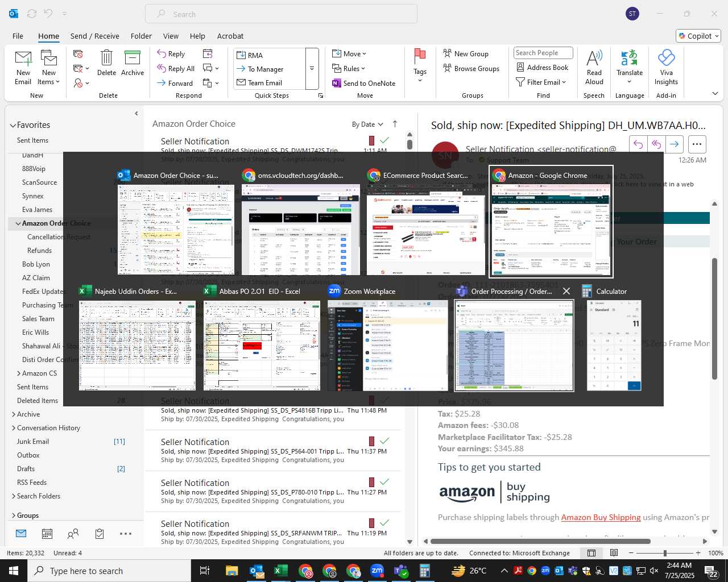Screen dimensions: 728x582
Task: Archive the selected email
Action: [x=133, y=63]
